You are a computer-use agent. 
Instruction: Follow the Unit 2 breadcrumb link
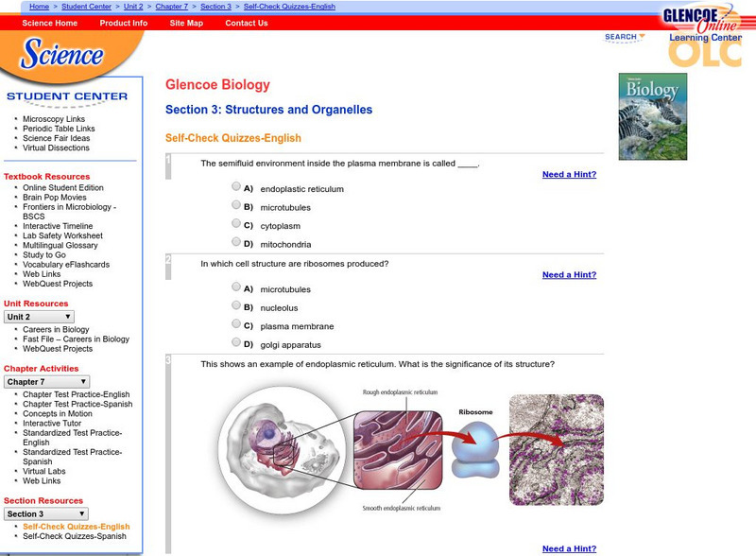tap(133, 7)
